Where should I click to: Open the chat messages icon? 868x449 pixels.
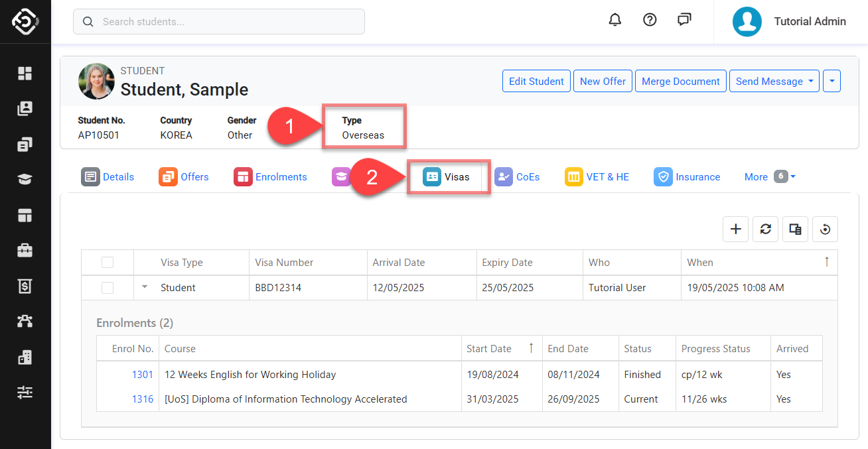pyautogui.click(x=684, y=20)
